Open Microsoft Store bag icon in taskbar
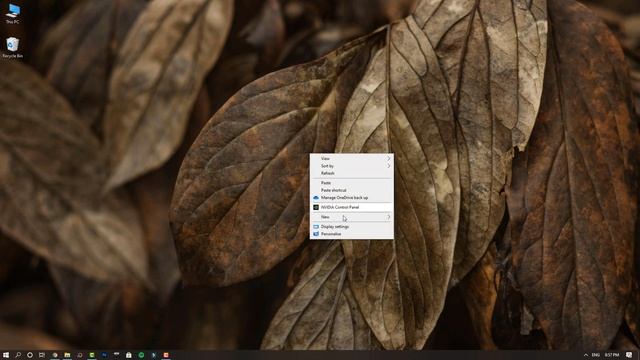Screen dimensions: 640x360 click(x=129, y=355)
